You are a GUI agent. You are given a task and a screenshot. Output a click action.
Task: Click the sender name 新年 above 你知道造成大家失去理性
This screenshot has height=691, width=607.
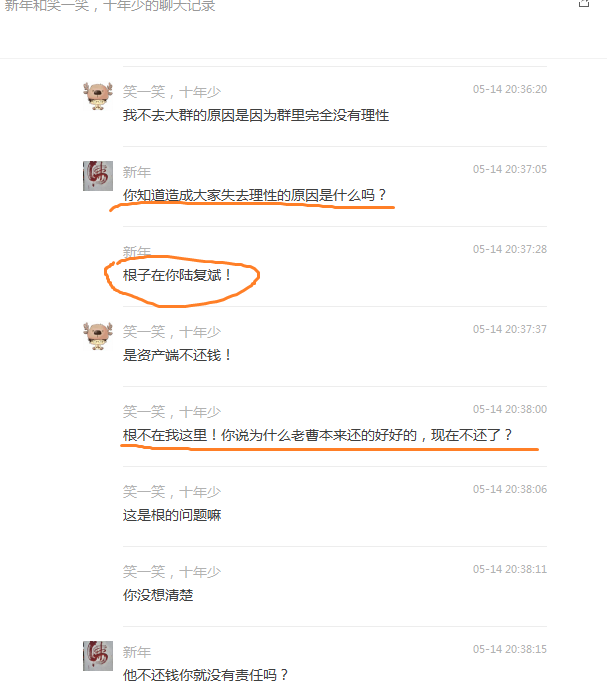[x=137, y=172]
